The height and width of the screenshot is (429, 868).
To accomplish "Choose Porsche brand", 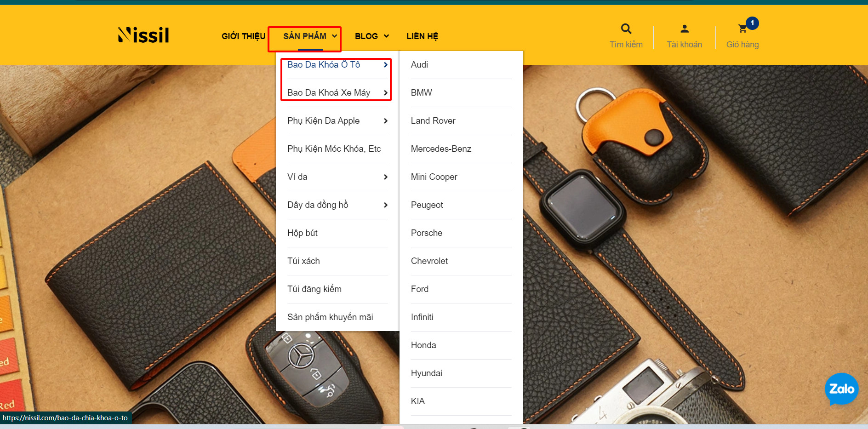I will click(x=427, y=233).
